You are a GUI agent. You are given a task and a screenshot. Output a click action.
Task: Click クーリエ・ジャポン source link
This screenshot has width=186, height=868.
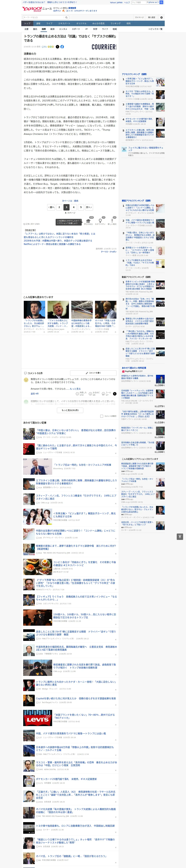(x=109, y=252)
